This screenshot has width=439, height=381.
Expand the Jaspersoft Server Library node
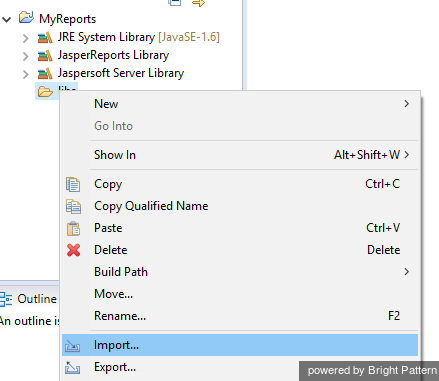pyautogui.click(x=25, y=74)
